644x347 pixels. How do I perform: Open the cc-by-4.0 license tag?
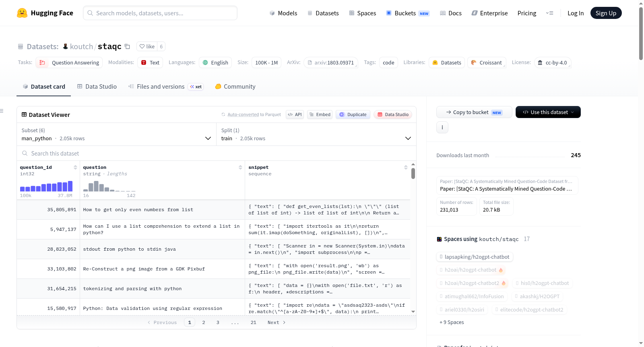(x=553, y=62)
